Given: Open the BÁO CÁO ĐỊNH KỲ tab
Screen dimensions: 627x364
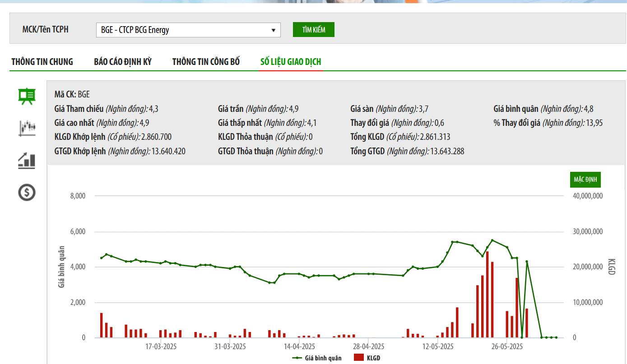Looking at the screenshot, I should (123, 62).
